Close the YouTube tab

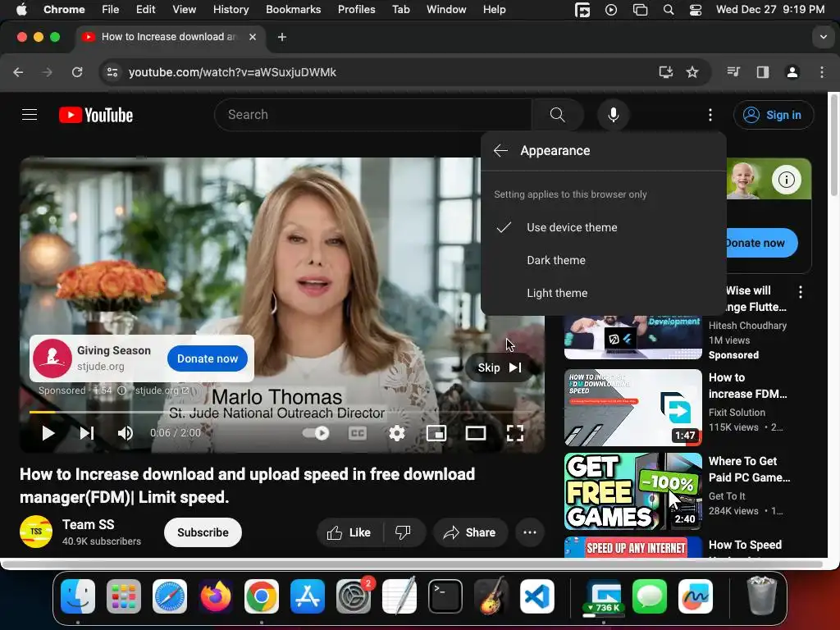[253, 37]
